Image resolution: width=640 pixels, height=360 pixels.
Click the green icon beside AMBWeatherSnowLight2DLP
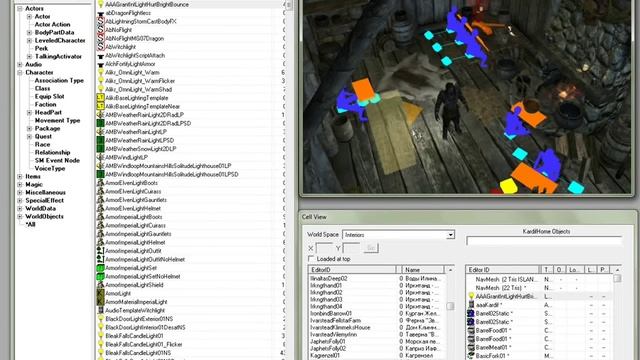100,149
